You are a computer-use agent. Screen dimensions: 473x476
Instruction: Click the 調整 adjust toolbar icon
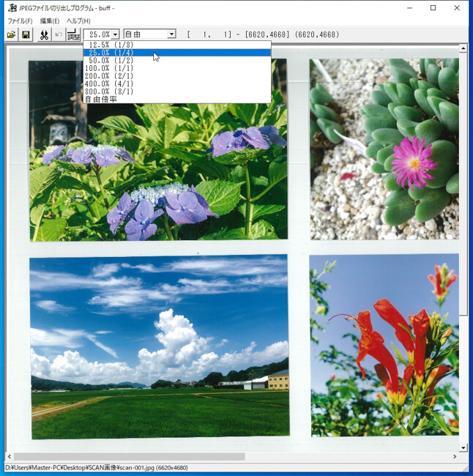coord(73,34)
